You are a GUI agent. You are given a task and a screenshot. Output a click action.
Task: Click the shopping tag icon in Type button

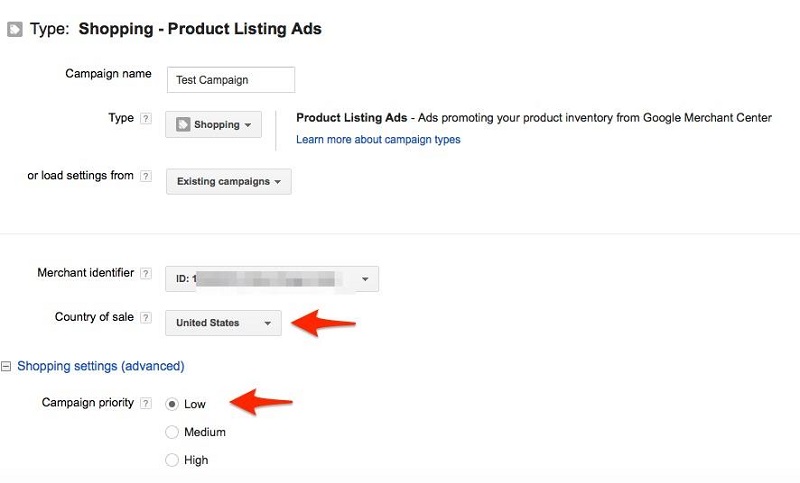pos(183,125)
